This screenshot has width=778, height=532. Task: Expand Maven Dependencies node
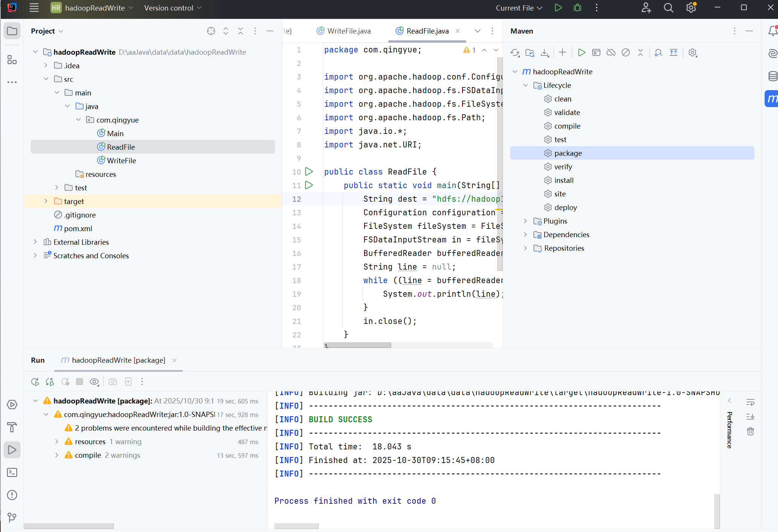click(525, 235)
